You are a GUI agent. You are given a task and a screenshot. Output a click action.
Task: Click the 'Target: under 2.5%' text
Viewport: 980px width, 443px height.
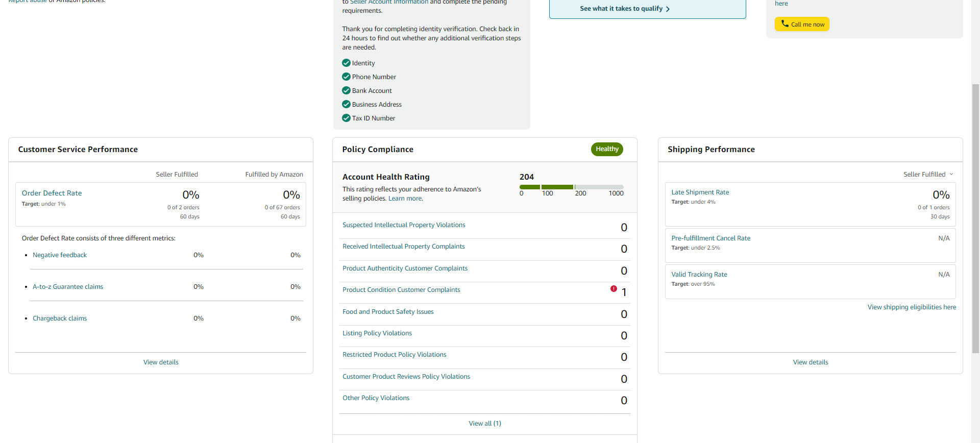click(x=696, y=248)
